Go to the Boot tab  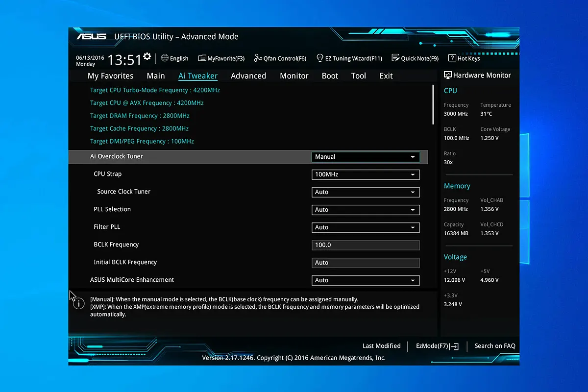[x=330, y=76]
